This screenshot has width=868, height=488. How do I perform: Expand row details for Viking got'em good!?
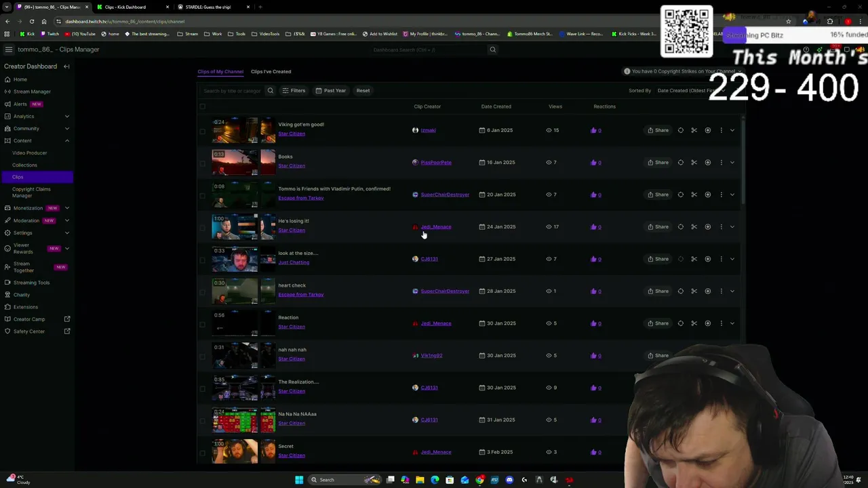[732, 130]
